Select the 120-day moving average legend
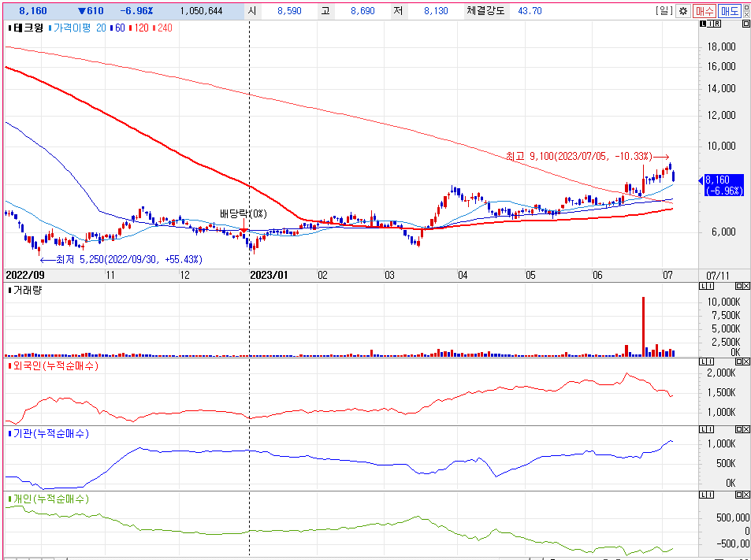The image size is (751, 560). tap(141, 28)
